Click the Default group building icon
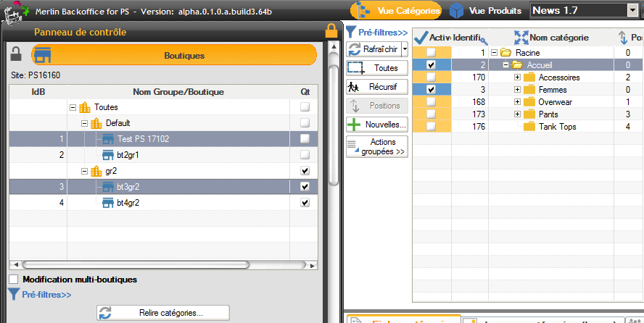The image size is (644, 323). (x=96, y=123)
